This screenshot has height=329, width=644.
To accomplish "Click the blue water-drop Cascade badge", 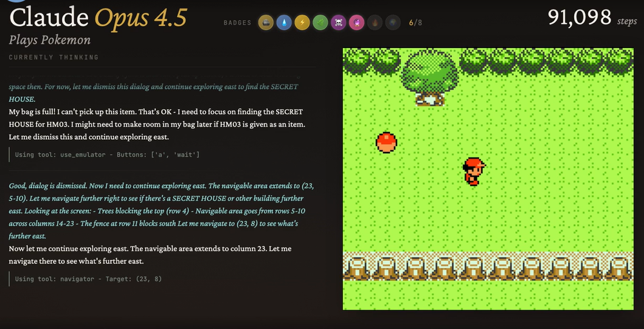I will [284, 23].
